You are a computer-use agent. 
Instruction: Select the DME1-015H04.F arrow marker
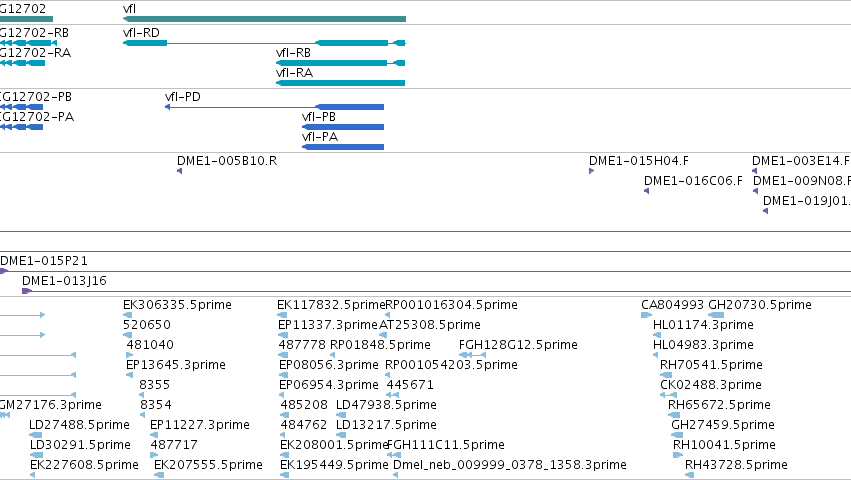pyautogui.click(x=592, y=171)
